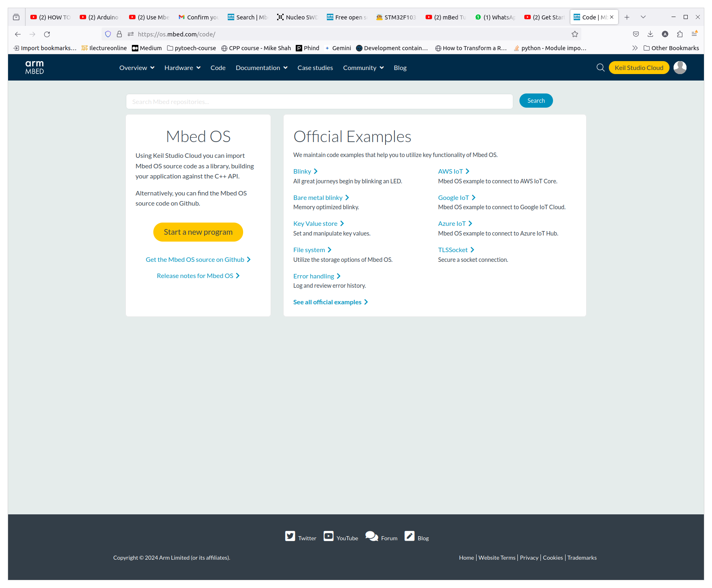
Task: Open the Gemini bookmark
Action: (x=337, y=48)
